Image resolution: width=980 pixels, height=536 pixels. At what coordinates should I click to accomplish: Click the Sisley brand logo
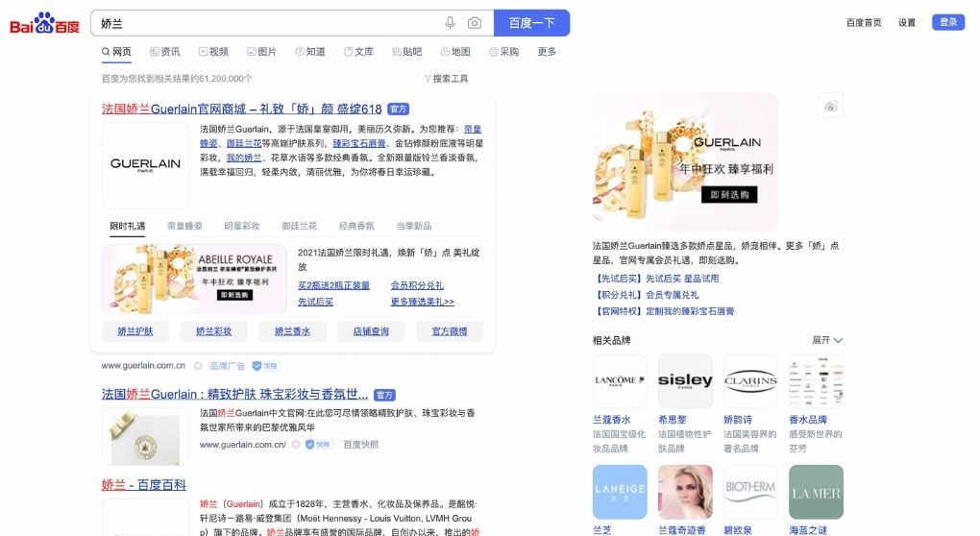pyautogui.click(x=685, y=381)
